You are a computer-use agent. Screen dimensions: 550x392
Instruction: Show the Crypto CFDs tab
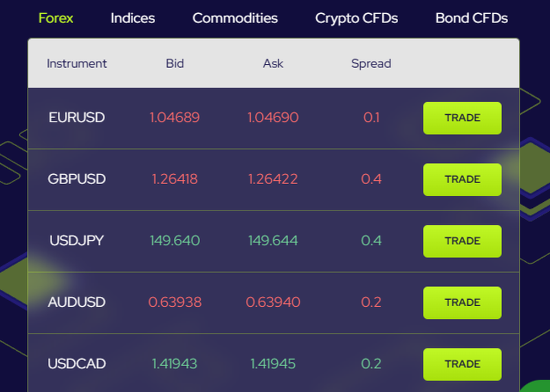pyautogui.click(x=356, y=18)
